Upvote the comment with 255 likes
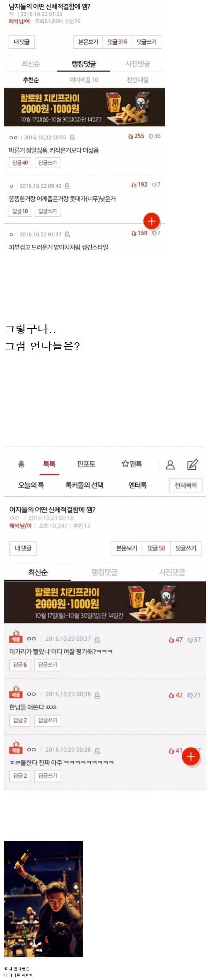Screen dimensions: 208x980 [x=131, y=136]
